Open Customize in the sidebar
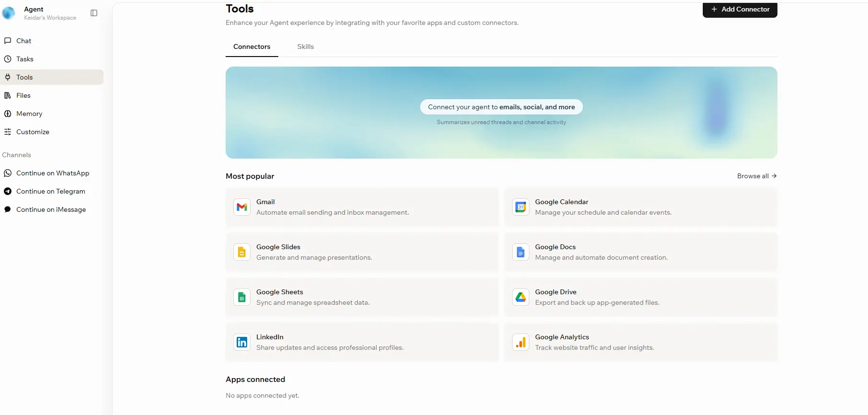This screenshot has width=868, height=415. coord(52,132)
